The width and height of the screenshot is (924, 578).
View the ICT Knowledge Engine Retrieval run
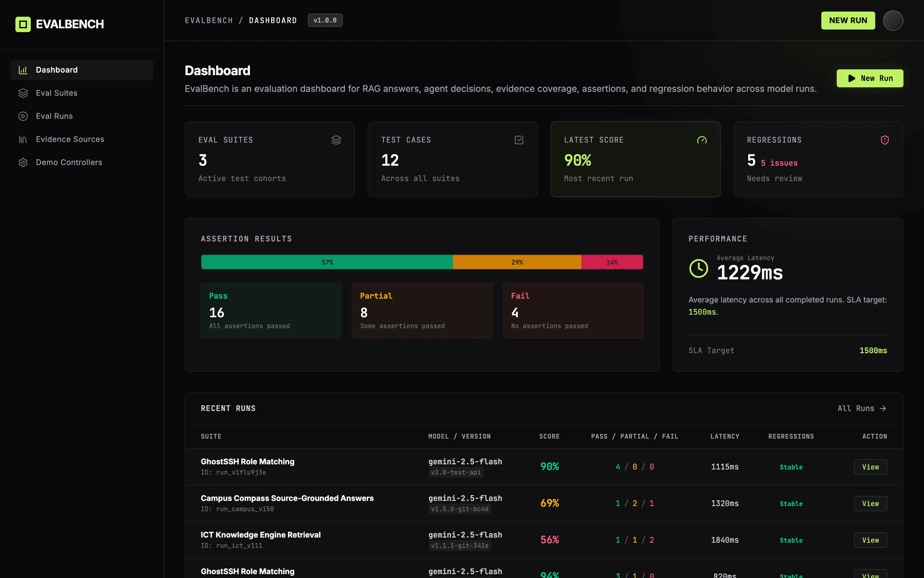click(x=870, y=540)
